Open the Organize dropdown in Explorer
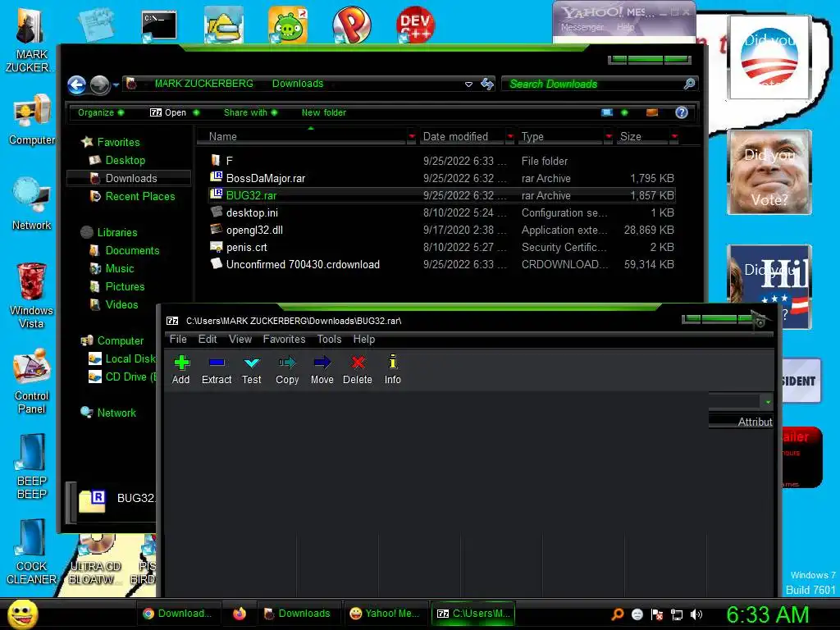The height and width of the screenshot is (630, 840). click(x=101, y=112)
